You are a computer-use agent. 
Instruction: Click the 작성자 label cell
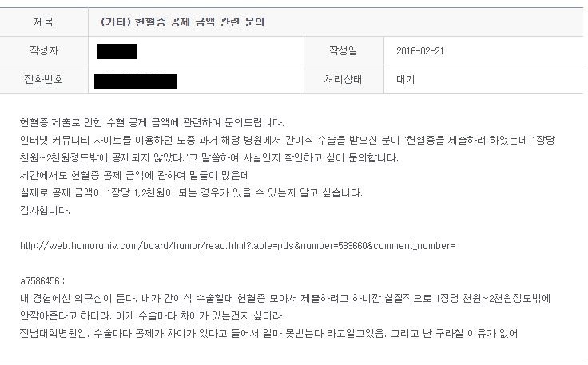pos(44,50)
